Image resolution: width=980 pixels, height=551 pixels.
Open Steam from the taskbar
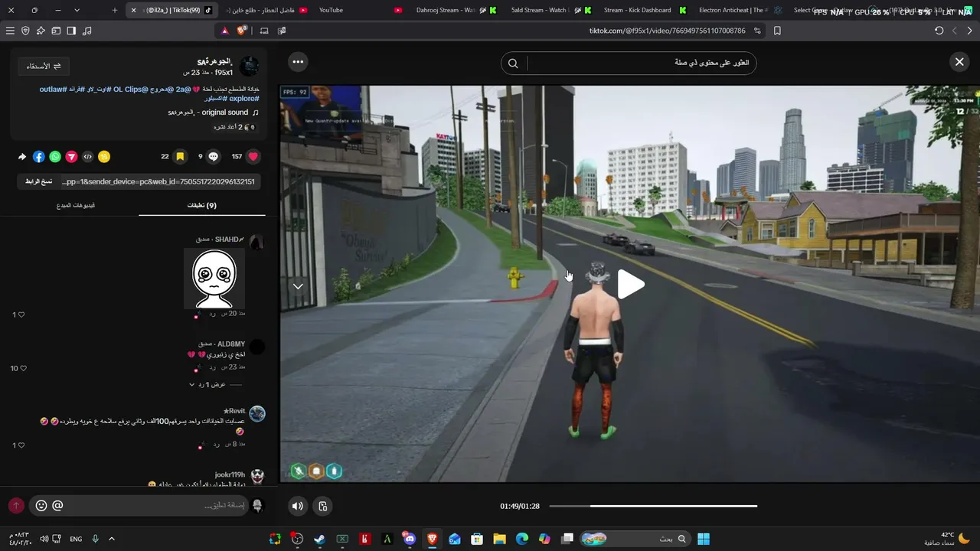[319, 539]
